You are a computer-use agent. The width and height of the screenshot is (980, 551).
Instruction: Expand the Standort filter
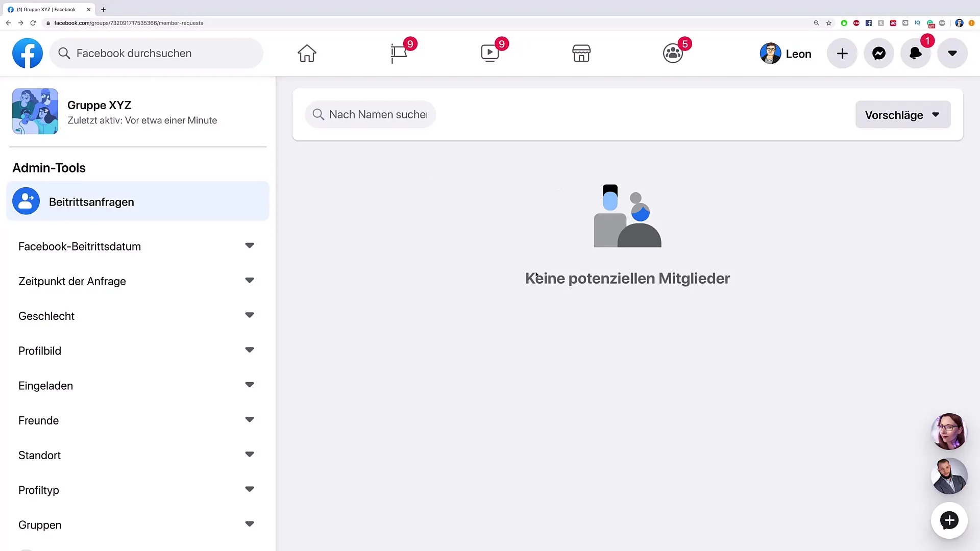click(137, 455)
